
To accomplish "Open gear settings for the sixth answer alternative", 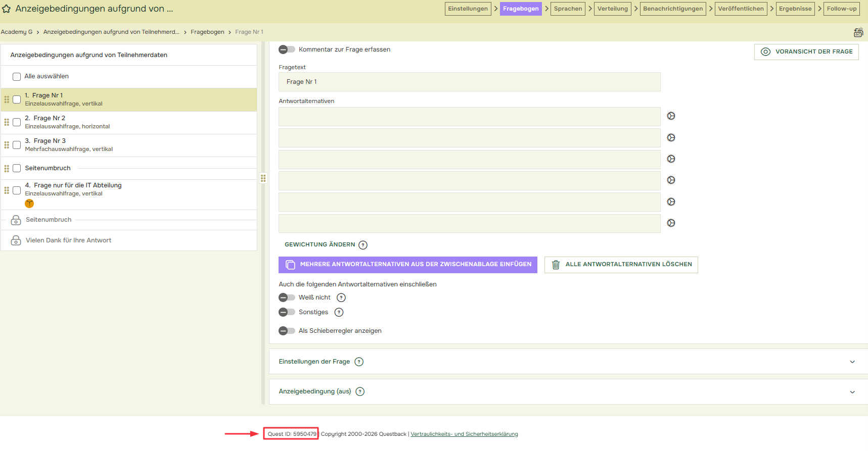I will point(671,223).
